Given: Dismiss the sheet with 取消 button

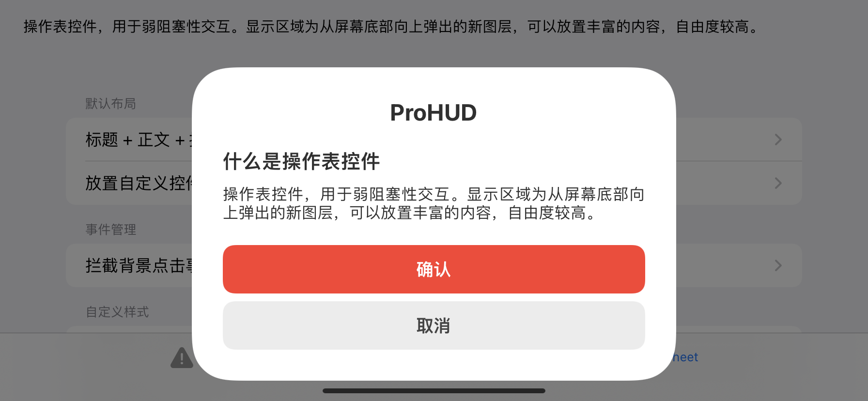Looking at the screenshot, I should [x=434, y=325].
